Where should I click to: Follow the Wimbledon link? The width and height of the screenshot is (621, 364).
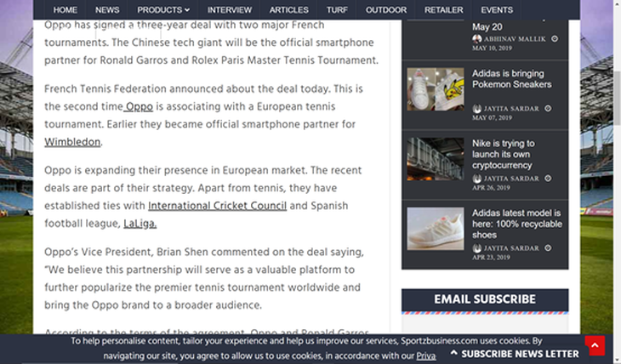(x=72, y=142)
